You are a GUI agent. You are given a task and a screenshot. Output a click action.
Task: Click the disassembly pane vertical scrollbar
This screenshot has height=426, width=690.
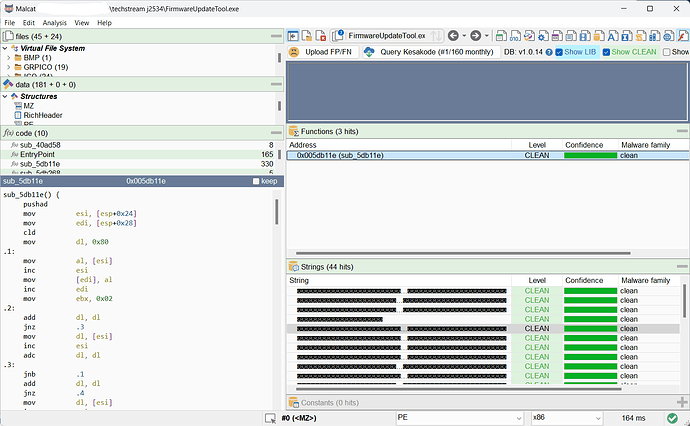[276, 212]
